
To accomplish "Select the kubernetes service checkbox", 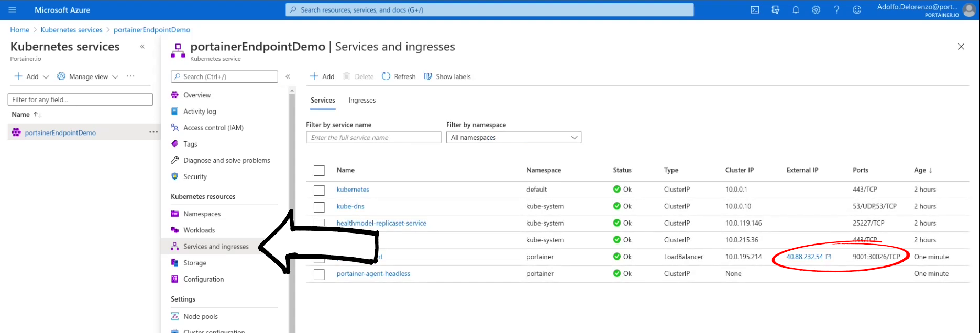I will [319, 190].
